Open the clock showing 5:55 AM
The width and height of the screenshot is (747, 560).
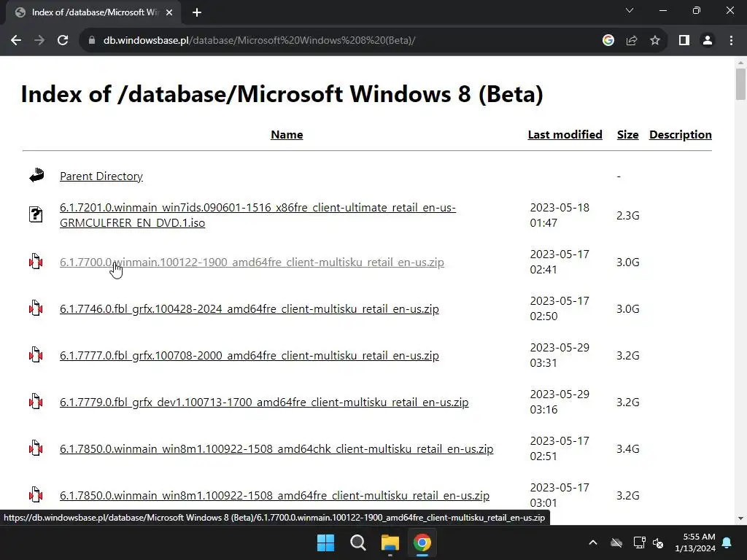click(695, 542)
